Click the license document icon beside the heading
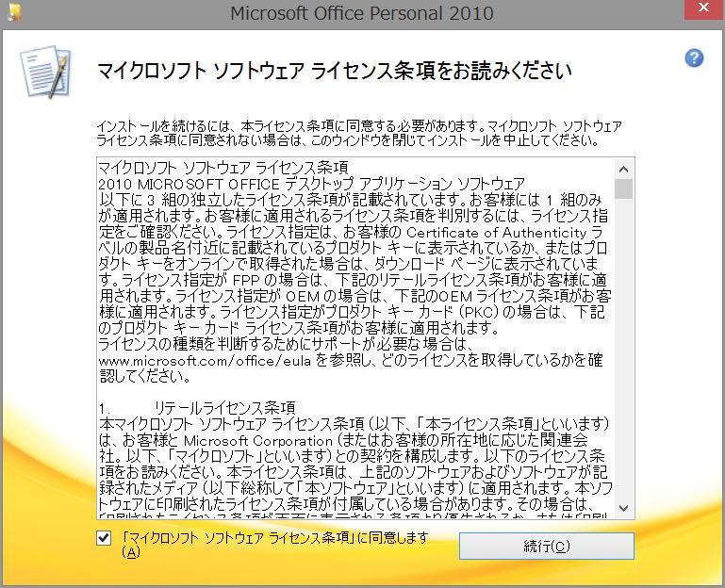 click(46, 72)
